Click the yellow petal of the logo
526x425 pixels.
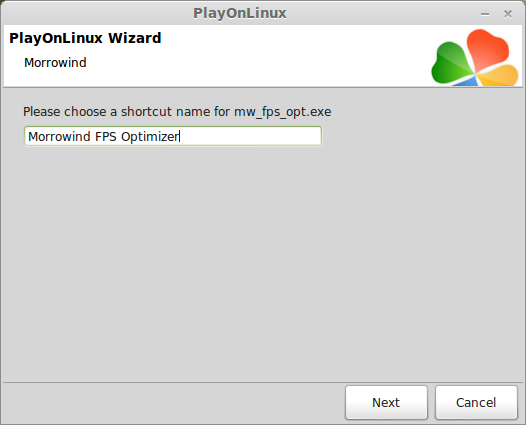point(499,76)
